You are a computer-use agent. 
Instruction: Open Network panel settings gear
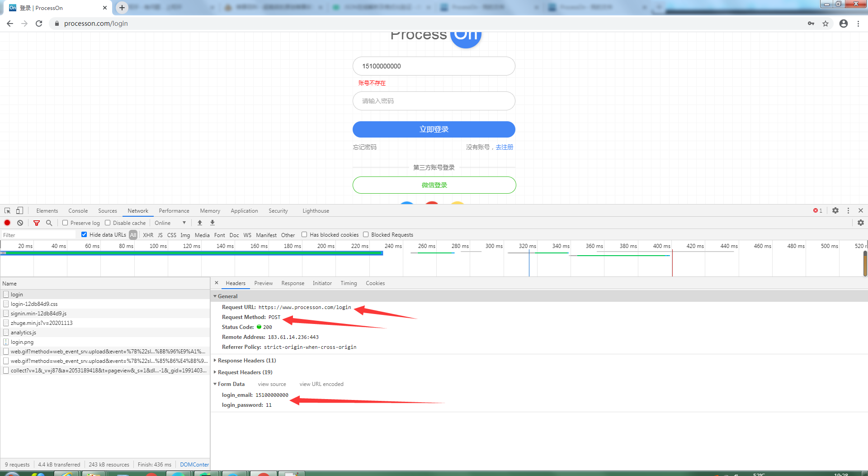coord(861,223)
